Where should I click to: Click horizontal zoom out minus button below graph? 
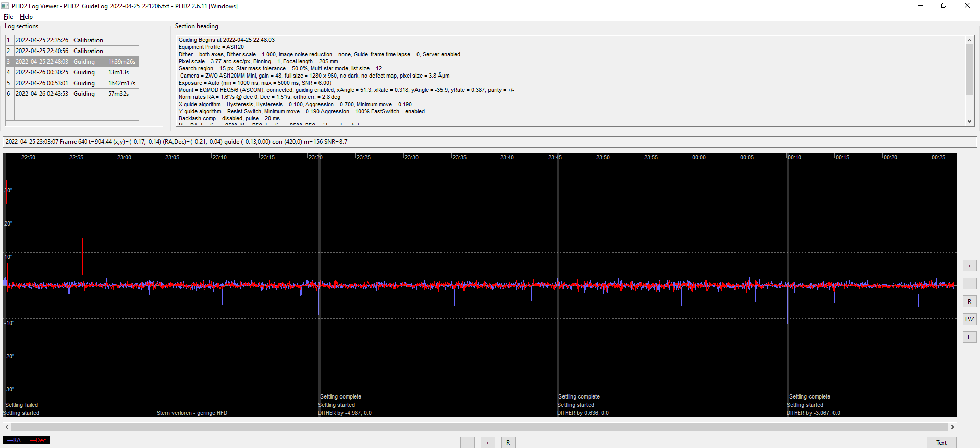pos(468,443)
